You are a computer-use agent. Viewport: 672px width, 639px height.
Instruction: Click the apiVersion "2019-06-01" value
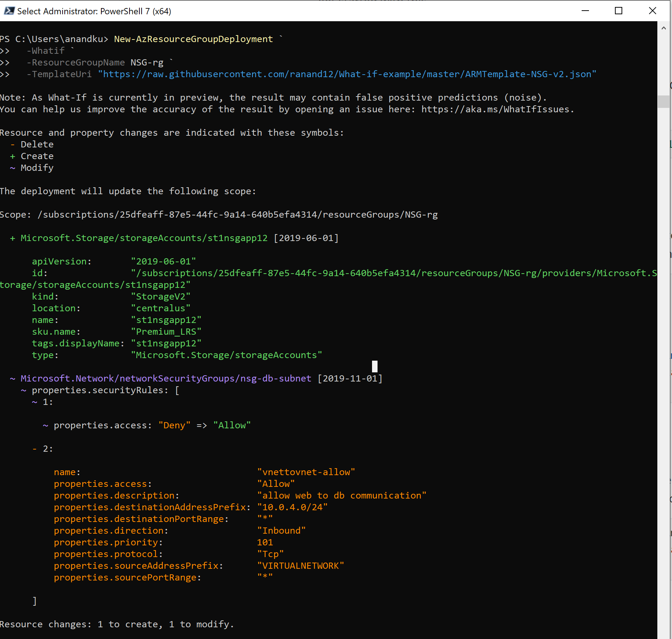pos(164,262)
